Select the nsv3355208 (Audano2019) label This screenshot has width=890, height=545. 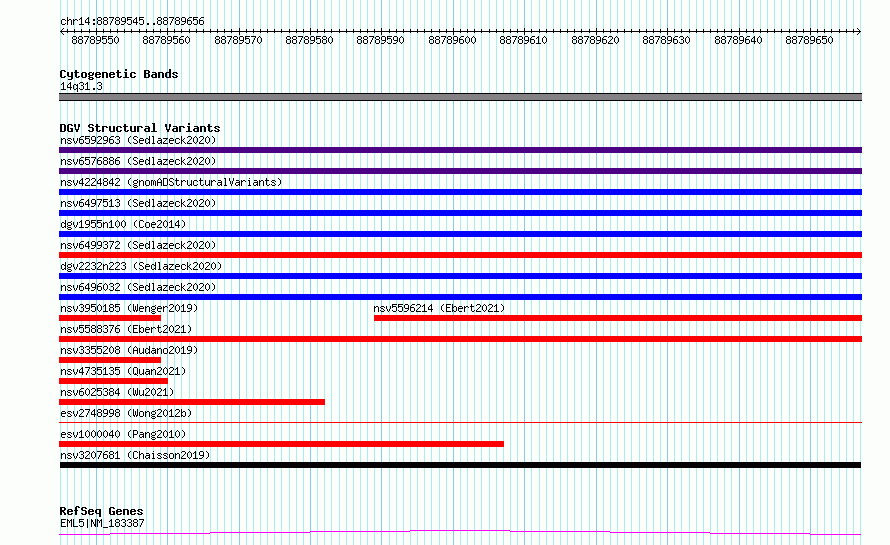click(129, 350)
